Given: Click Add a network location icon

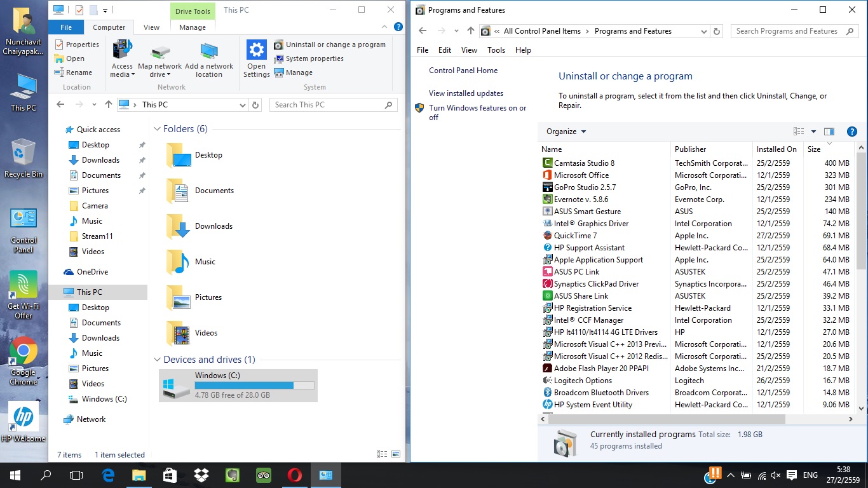Looking at the screenshot, I should point(208,52).
